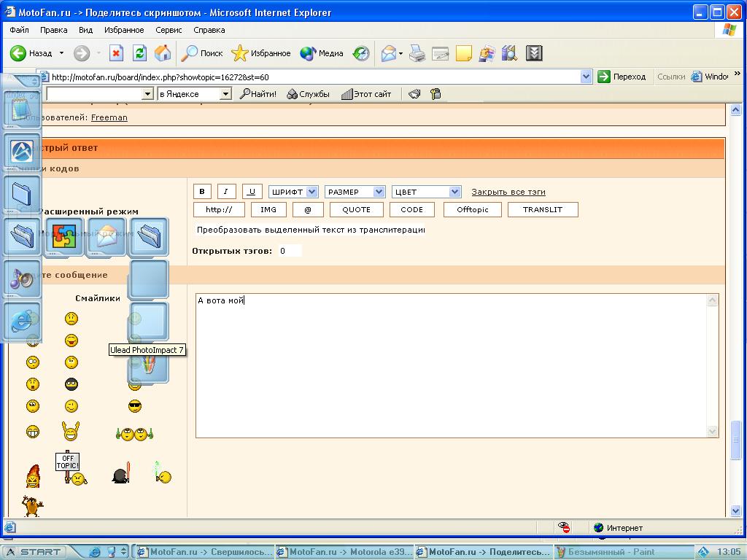
Task: Launch the Notepad dock icon
Action: [22, 110]
